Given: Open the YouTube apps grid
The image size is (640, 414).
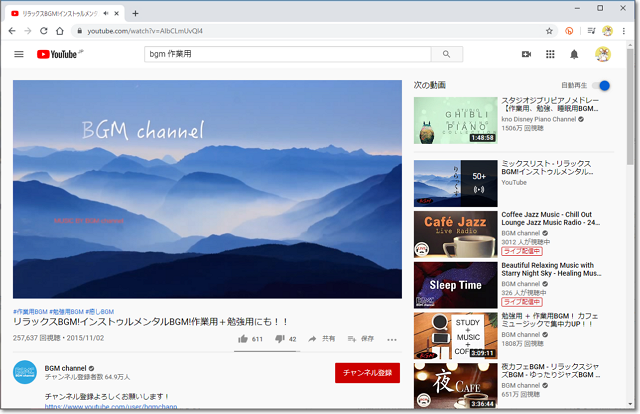Looking at the screenshot, I should click(550, 54).
